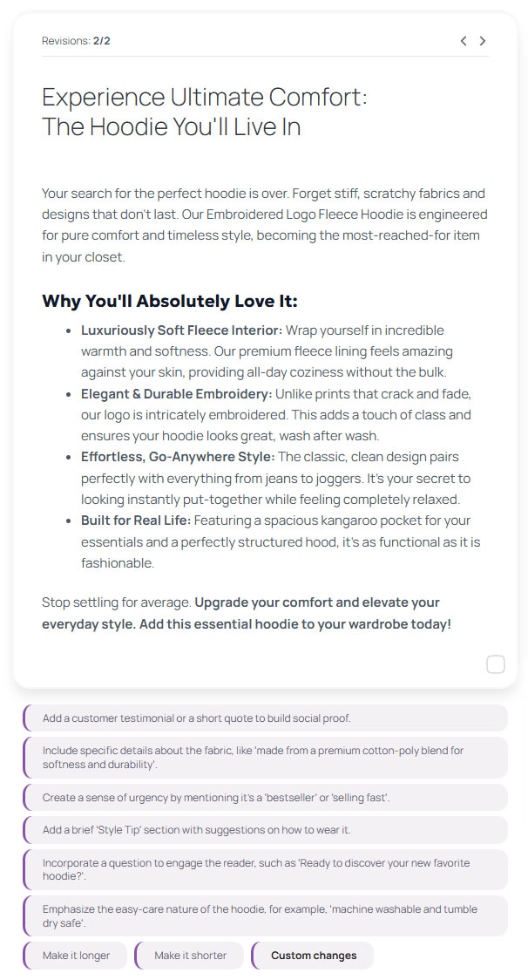This screenshot has height=980, width=528.
Task: Click the Revisions 2/2 counter
Action: click(x=76, y=41)
